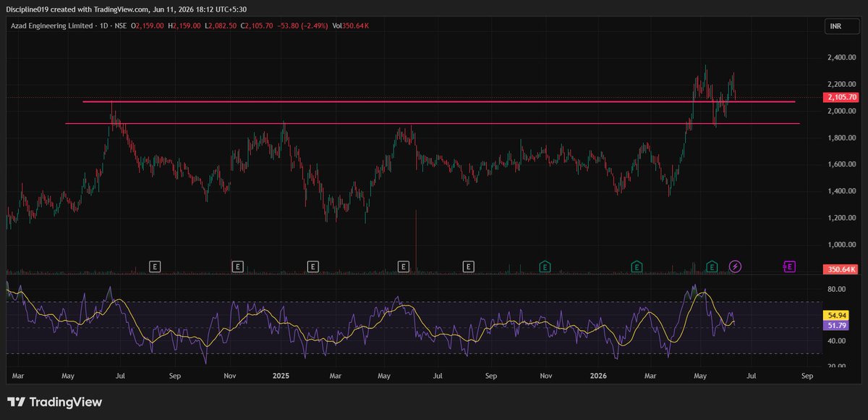Click the purple lightning event marker icon
The width and height of the screenshot is (868, 420).
click(736, 266)
